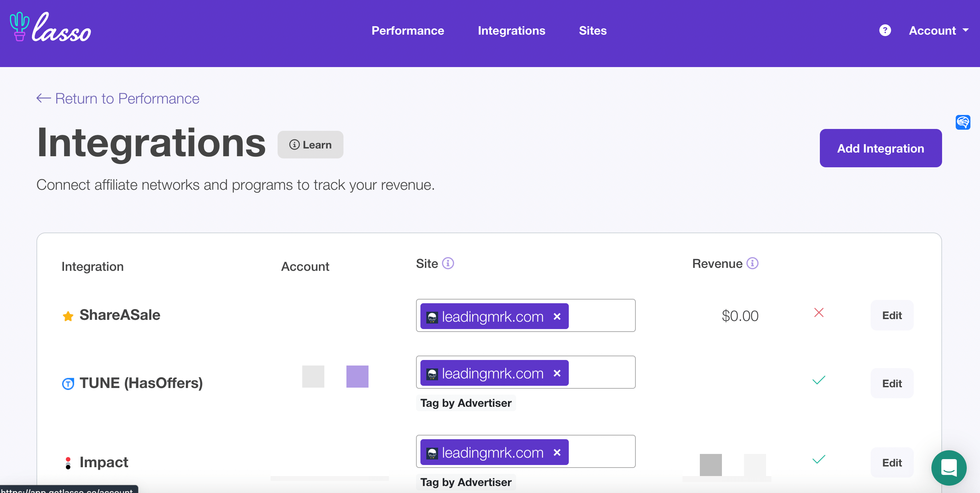Click the ShareASale star icon
The height and width of the screenshot is (493, 980).
pyautogui.click(x=68, y=316)
